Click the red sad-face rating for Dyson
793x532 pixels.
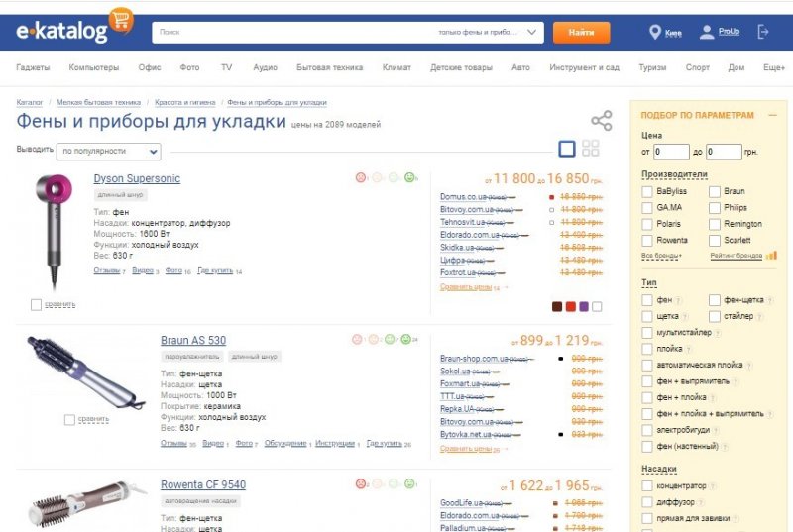point(360,177)
